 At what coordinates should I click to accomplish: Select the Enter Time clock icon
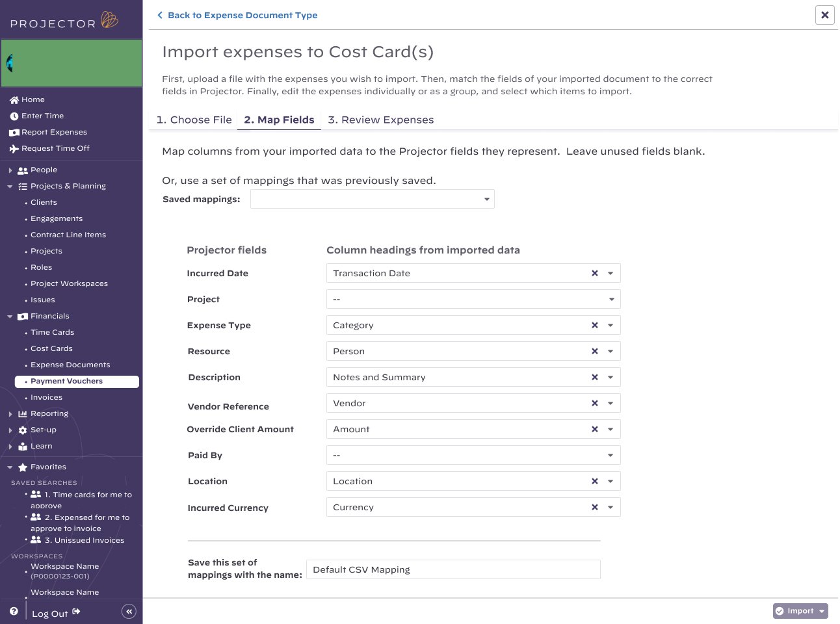(x=14, y=116)
